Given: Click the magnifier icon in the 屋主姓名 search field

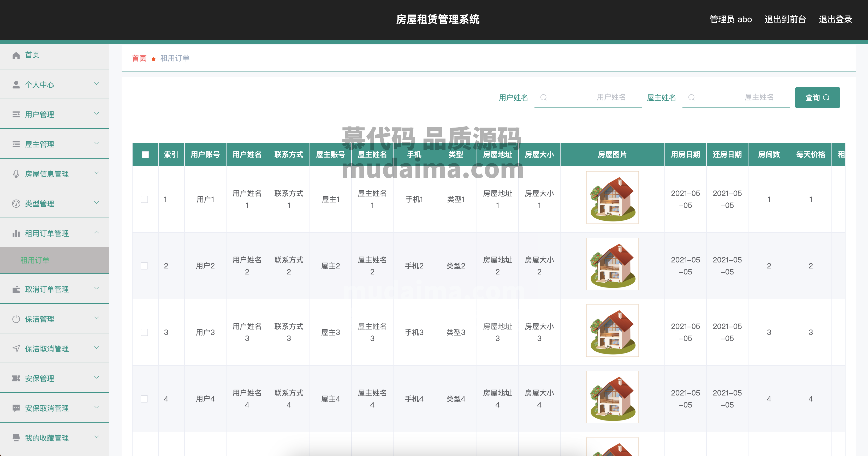Looking at the screenshot, I should (691, 97).
